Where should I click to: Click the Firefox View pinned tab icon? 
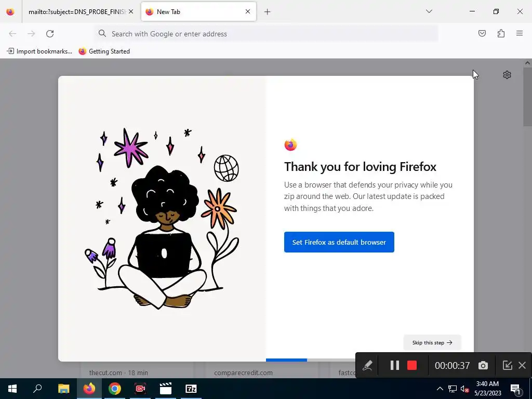tap(10, 11)
